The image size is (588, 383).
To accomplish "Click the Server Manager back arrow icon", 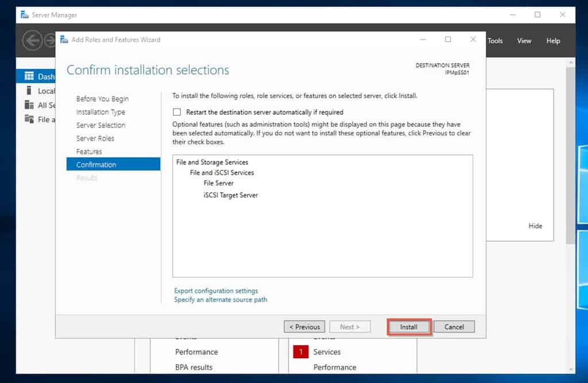I will pyautogui.click(x=32, y=41).
